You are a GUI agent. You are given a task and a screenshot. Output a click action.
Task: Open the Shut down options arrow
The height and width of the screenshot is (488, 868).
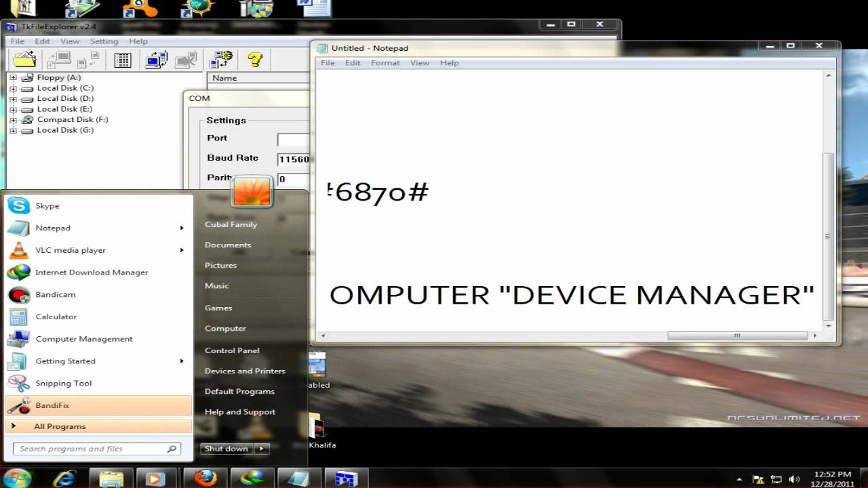tap(262, 449)
